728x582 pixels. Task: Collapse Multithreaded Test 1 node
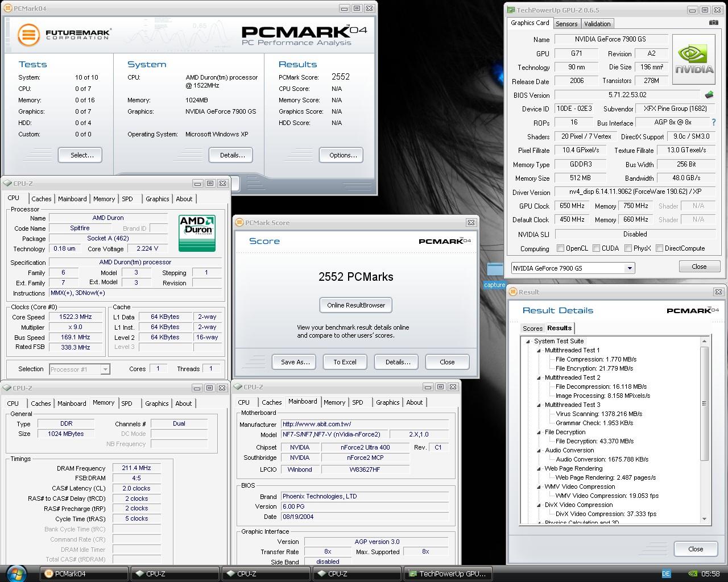[x=539, y=350]
